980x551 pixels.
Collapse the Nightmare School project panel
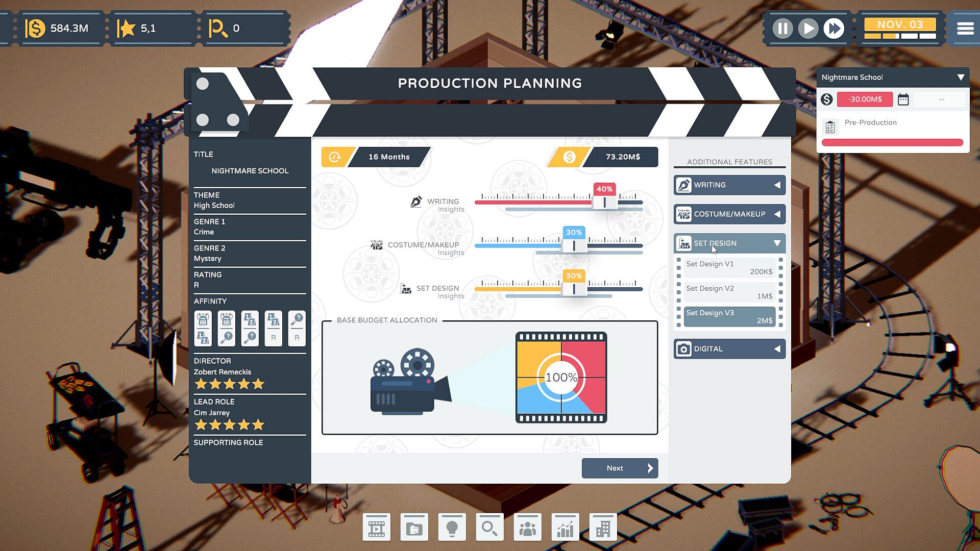tap(961, 78)
